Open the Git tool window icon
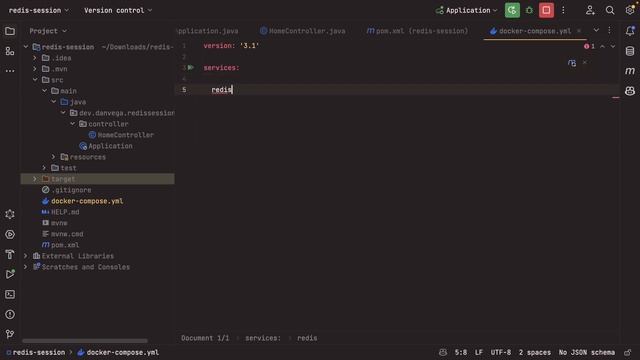Viewport: 640px width, 360px height. click(10, 334)
